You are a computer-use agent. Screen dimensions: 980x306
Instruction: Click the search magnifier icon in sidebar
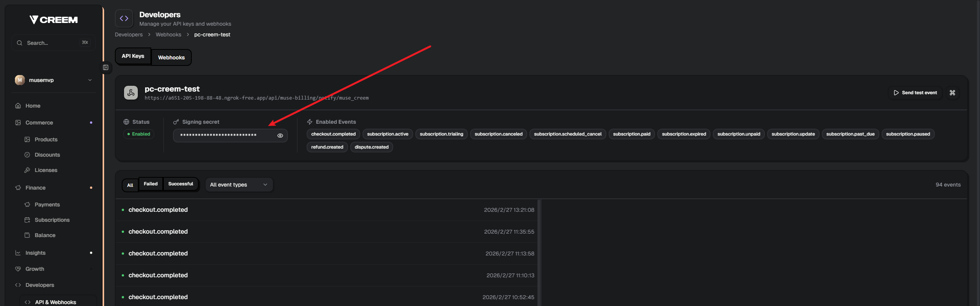click(x=20, y=43)
